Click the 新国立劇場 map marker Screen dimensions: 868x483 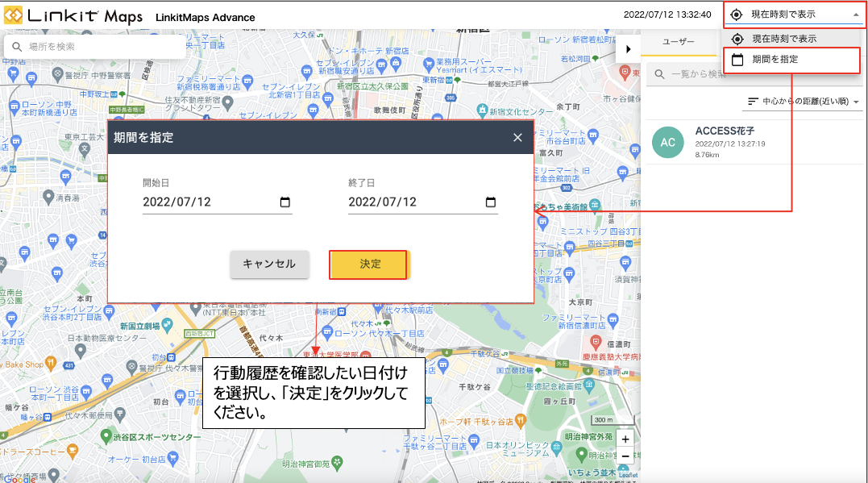coord(167,325)
